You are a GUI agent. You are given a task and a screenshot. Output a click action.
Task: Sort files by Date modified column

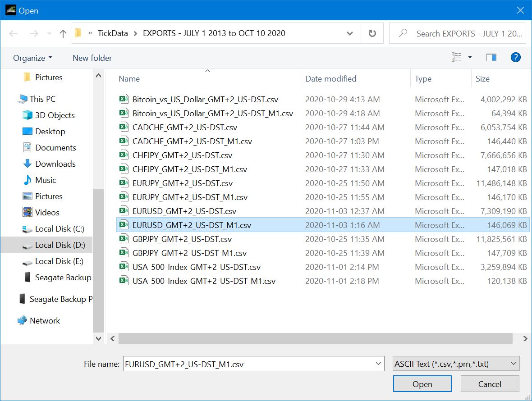pos(331,79)
